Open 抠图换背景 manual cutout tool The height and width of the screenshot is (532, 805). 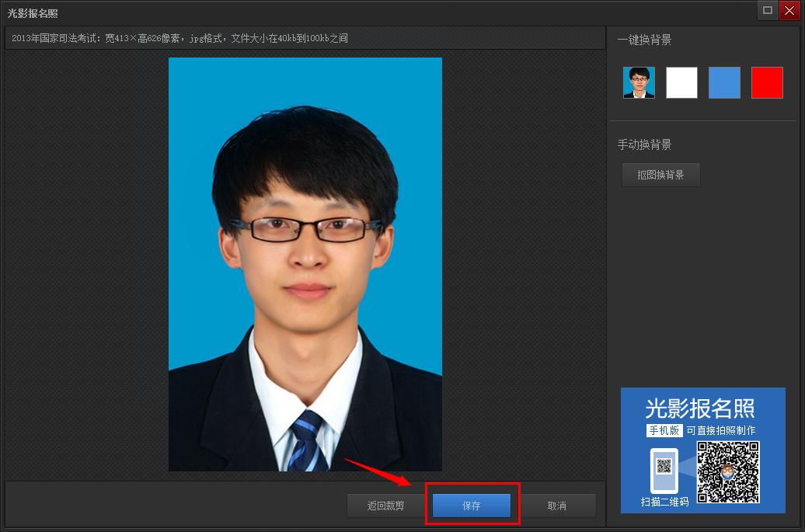click(x=660, y=175)
